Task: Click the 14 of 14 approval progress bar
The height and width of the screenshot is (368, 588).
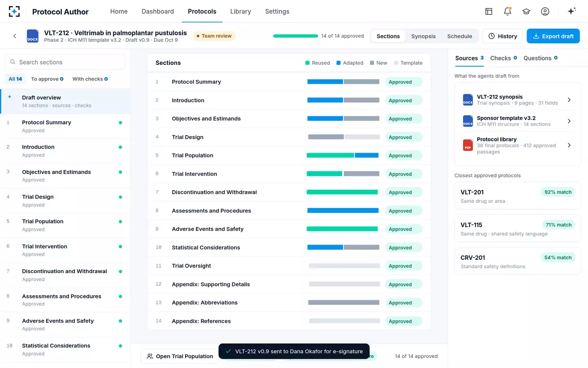Action: click(x=296, y=36)
